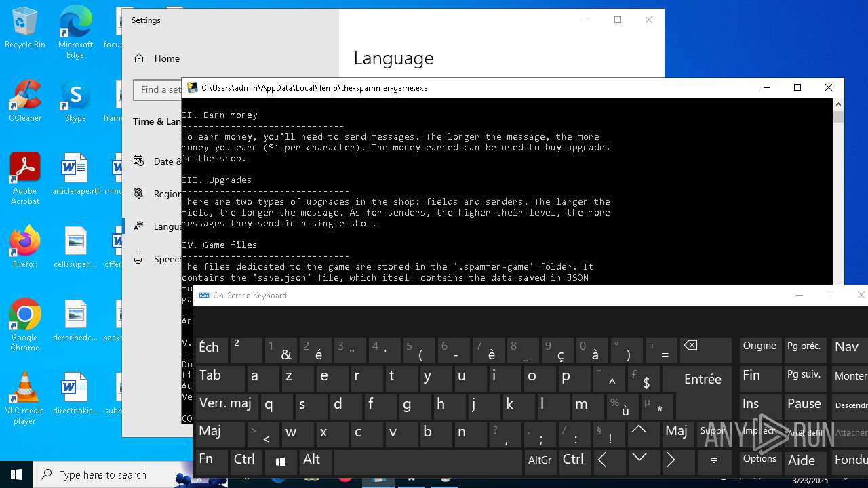Open CCleaner desktop shortcut

(x=25, y=101)
